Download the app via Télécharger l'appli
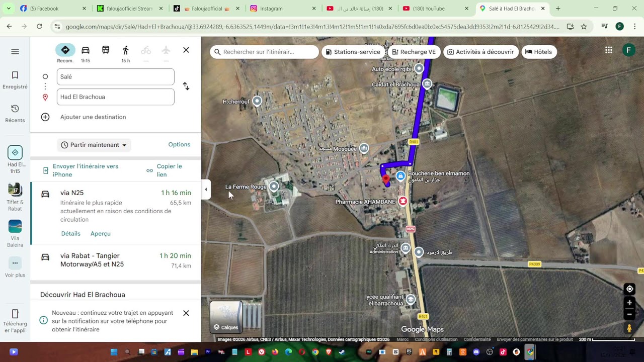Image resolution: width=644 pixels, height=362 pixels. (x=15, y=321)
